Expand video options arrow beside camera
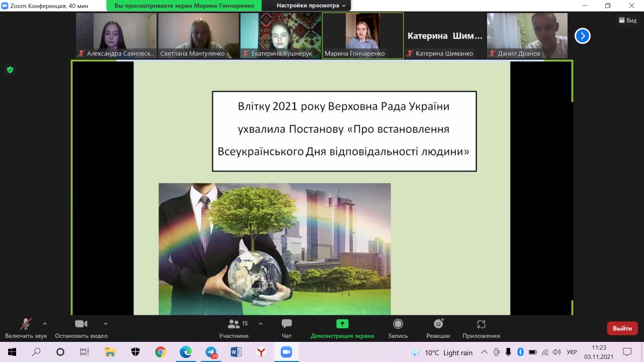 (x=105, y=324)
